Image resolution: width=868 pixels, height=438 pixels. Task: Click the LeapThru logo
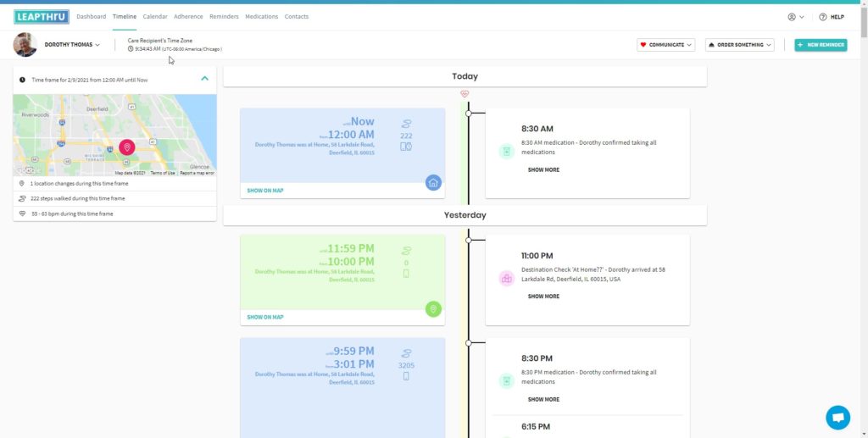coord(42,17)
